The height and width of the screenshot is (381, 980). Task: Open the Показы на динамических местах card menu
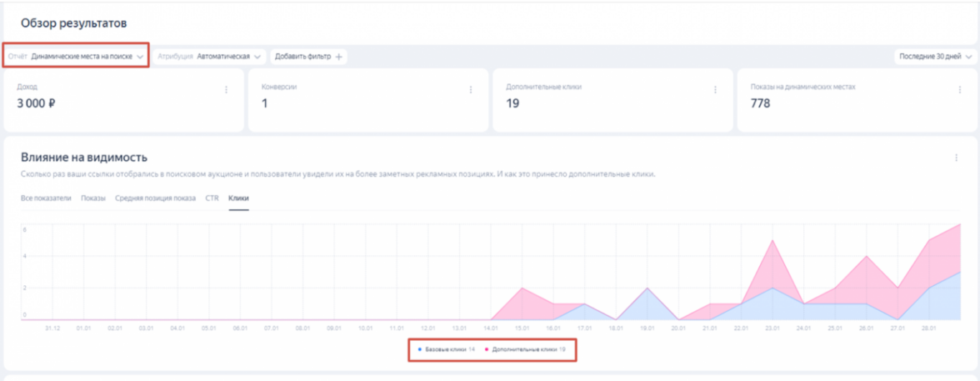pyautogui.click(x=959, y=90)
